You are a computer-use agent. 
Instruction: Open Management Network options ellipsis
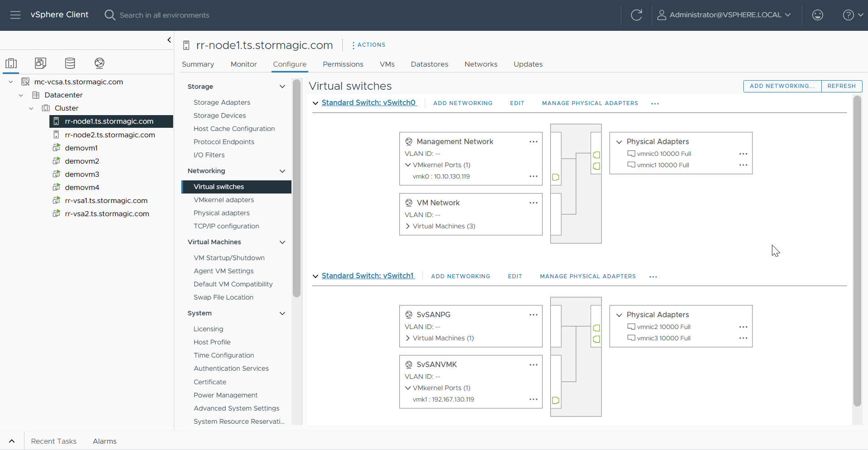coord(533,142)
